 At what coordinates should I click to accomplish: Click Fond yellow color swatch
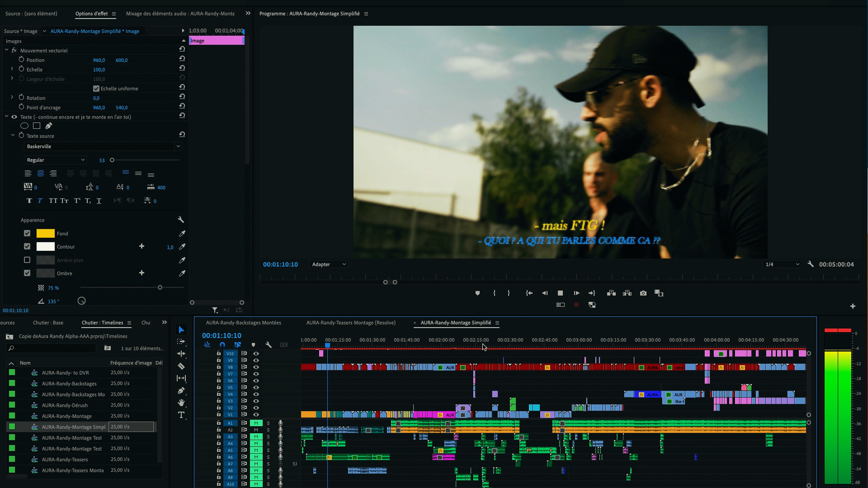(45, 234)
